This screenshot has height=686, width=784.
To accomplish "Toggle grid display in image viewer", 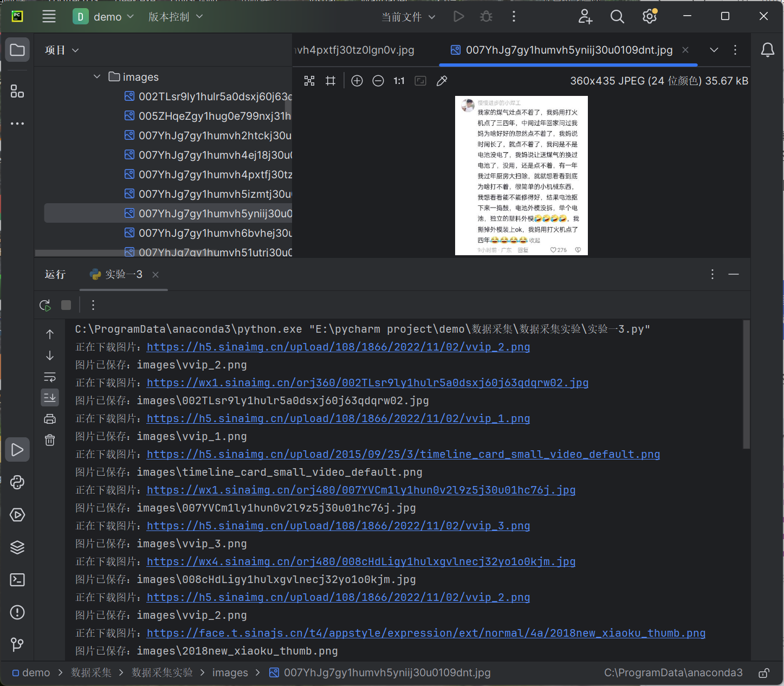I will click(x=331, y=81).
